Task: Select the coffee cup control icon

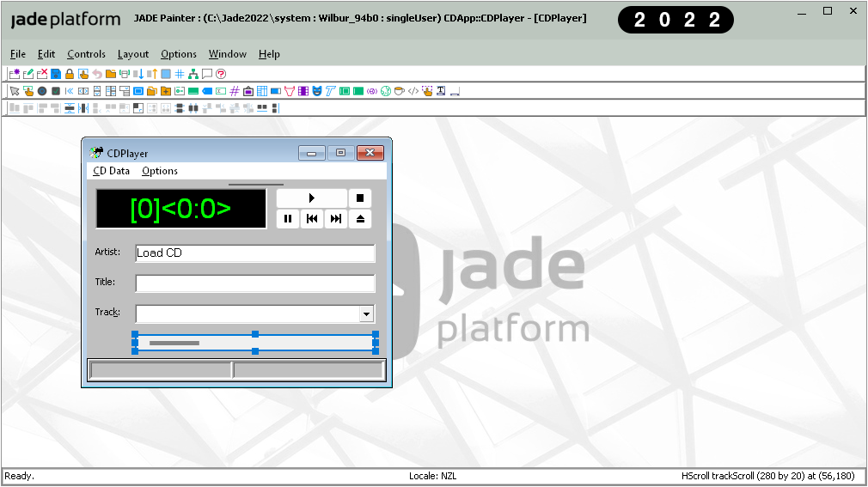Action: [400, 91]
